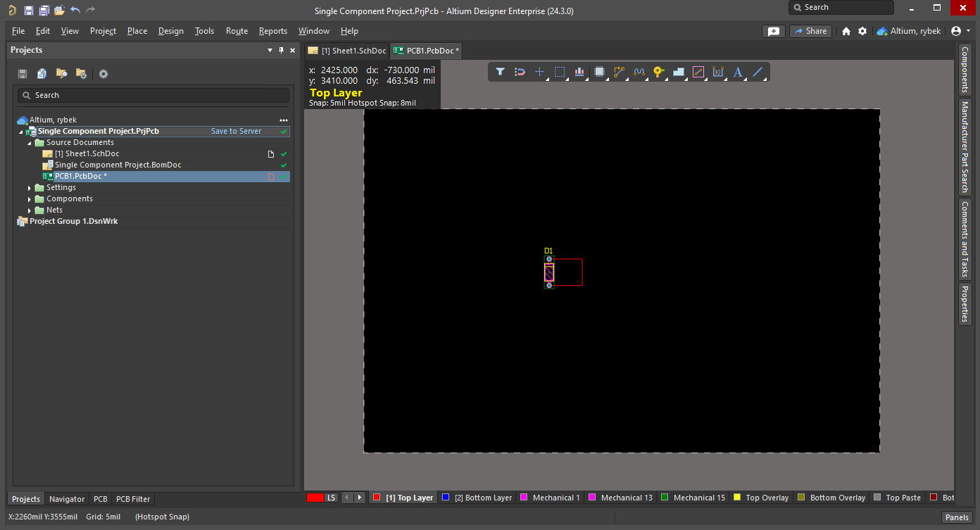Select the Place Dimension tool
The width and height of the screenshot is (980, 530).
718,72
